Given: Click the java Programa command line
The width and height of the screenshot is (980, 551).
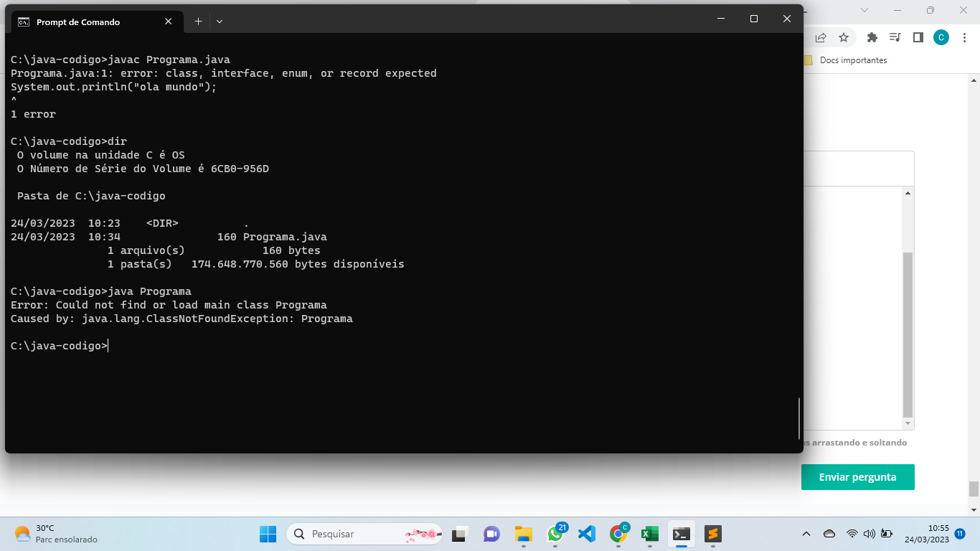Looking at the screenshot, I should click(101, 291).
